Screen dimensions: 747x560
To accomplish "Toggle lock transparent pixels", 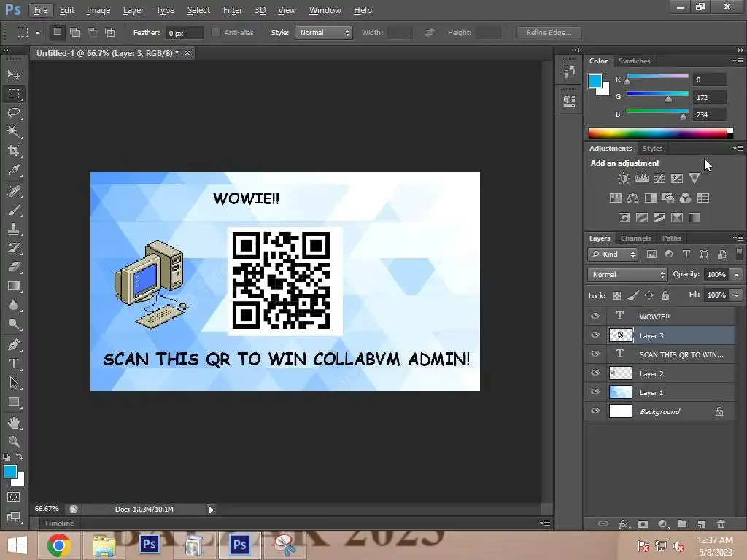I will click(616, 296).
